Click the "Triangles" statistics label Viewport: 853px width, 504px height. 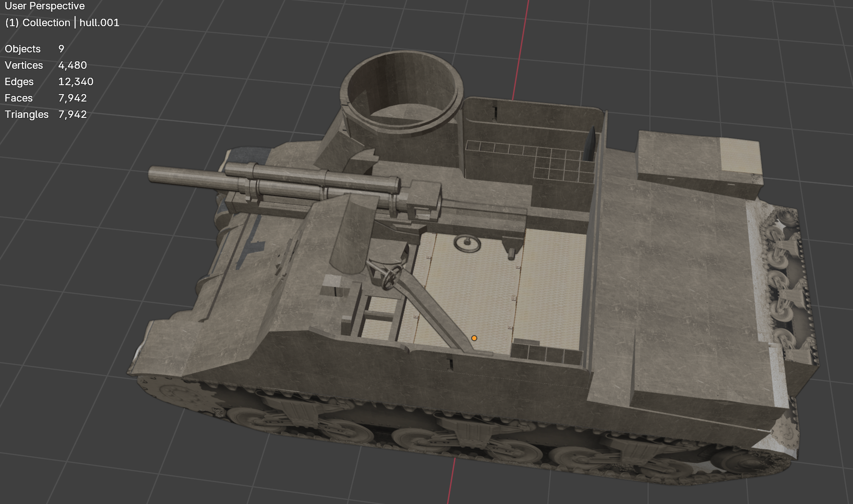pos(27,114)
